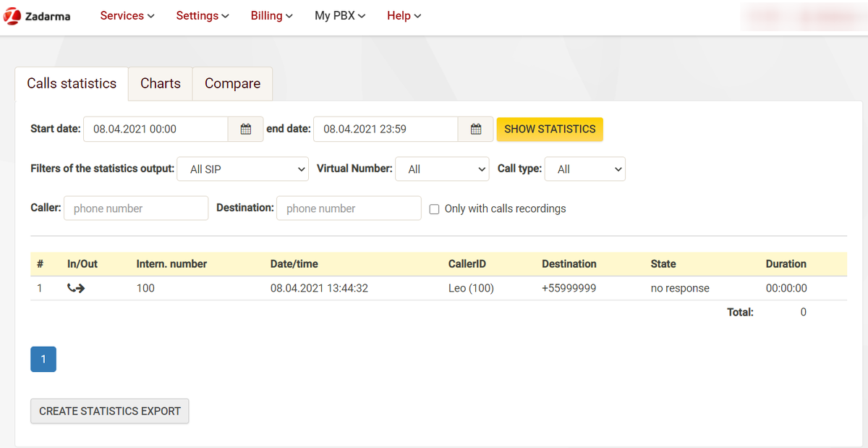Focus the Caller phone number field
This screenshot has width=868, height=448.
[x=136, y=208]
